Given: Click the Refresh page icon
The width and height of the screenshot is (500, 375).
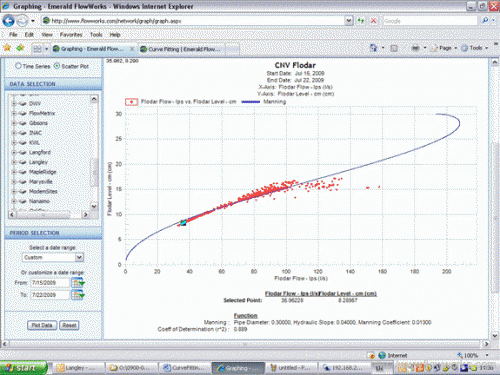Looking at the screenshot, I should click(361, 21).
